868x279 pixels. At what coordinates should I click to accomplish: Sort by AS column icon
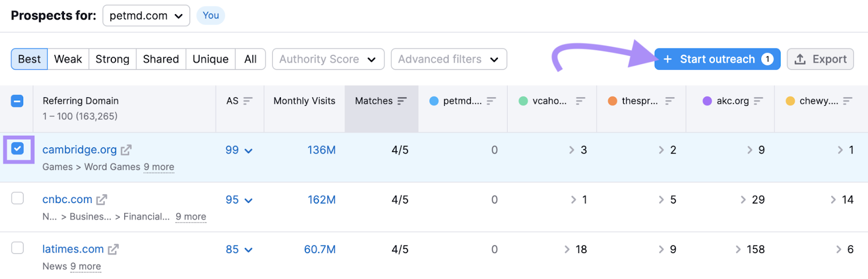(x=248, y=101)
